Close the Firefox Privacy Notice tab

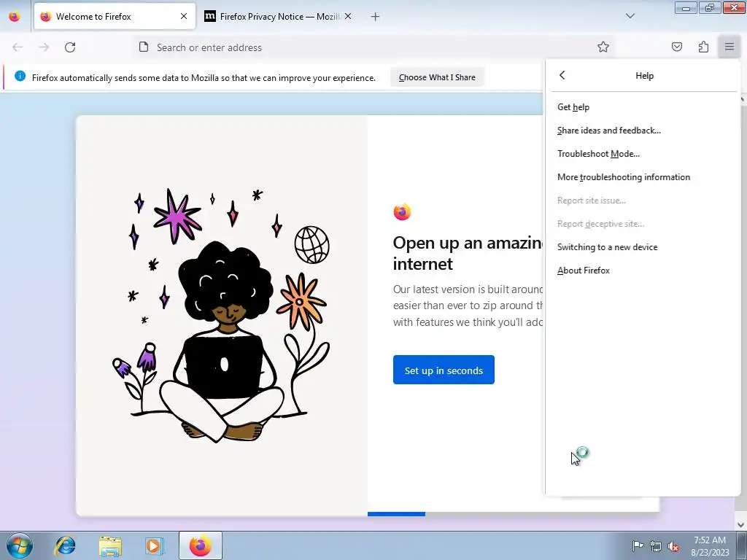348,16
